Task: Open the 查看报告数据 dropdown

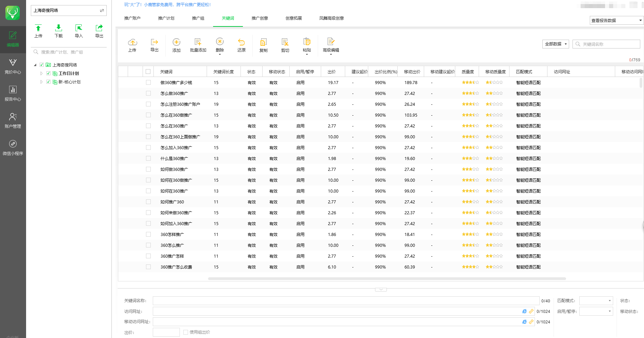Action: (x=617, y=20)
